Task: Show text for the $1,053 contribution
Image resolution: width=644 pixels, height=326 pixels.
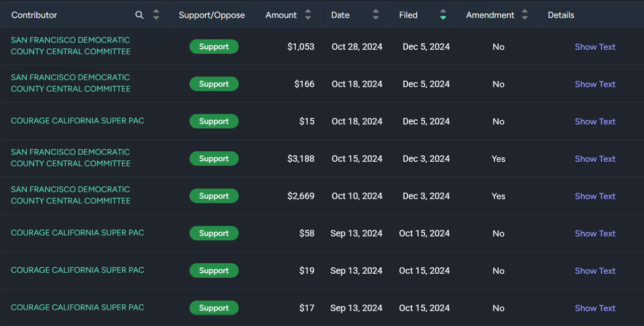Action: [595, 47]
